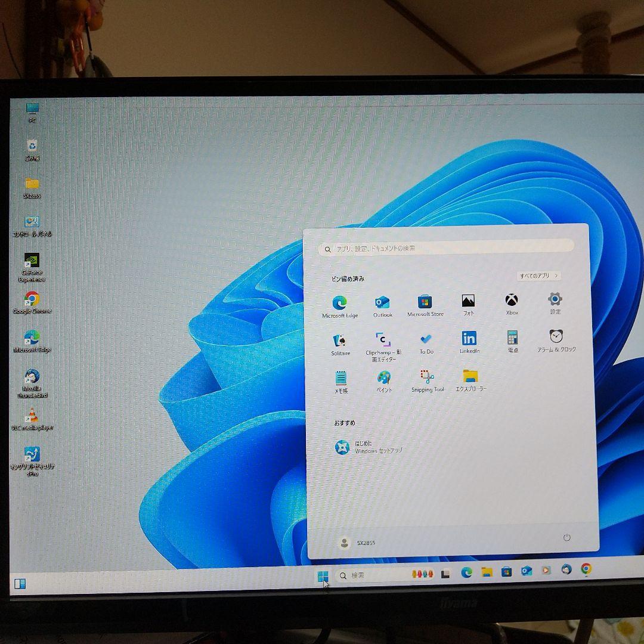Image resolution: width=644 pixels, height=644 pixels.
Task: Select Clipchamp 動画エディター
Action: [382, 341]
